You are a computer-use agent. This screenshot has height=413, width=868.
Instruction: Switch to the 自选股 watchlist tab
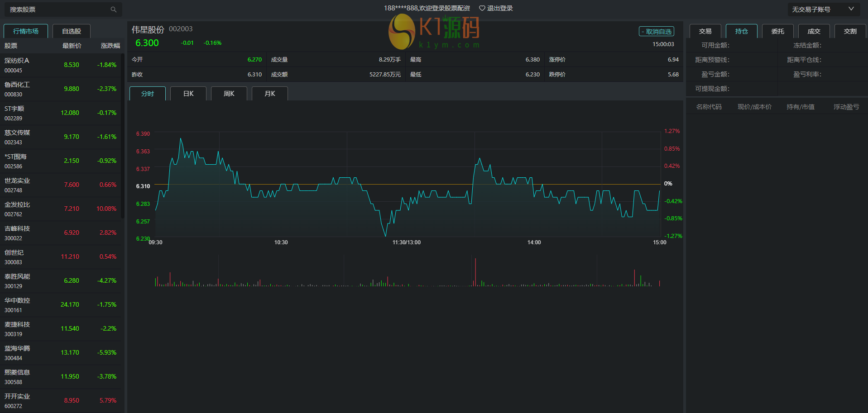[72, 31]
